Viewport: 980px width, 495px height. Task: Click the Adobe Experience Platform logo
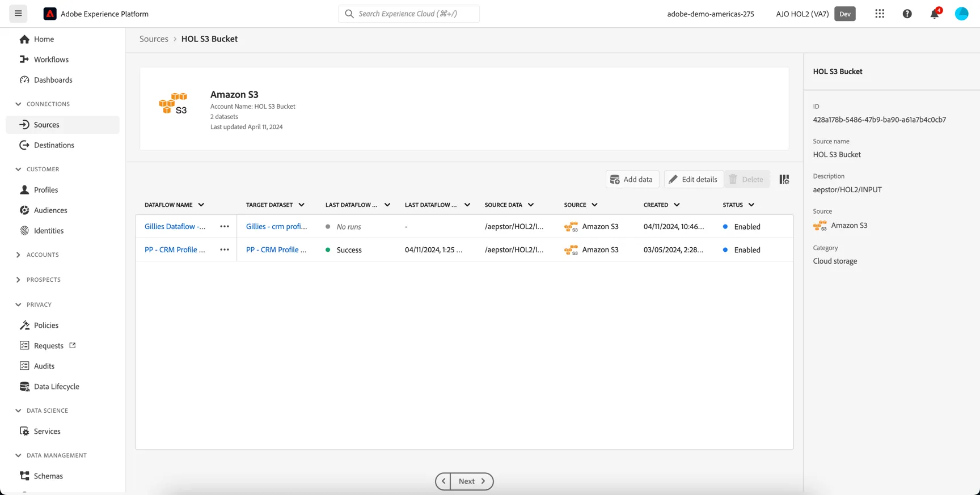coord(50,14)
